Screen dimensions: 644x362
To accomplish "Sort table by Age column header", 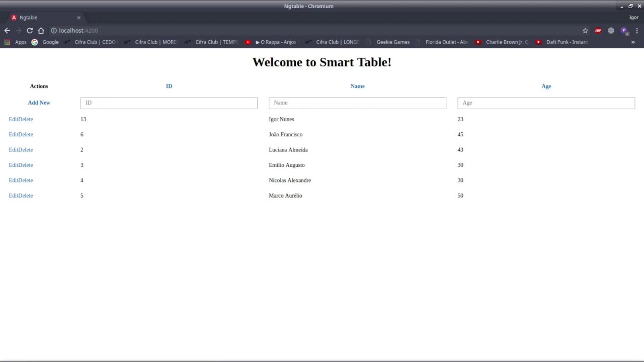I will click(546, 86).
